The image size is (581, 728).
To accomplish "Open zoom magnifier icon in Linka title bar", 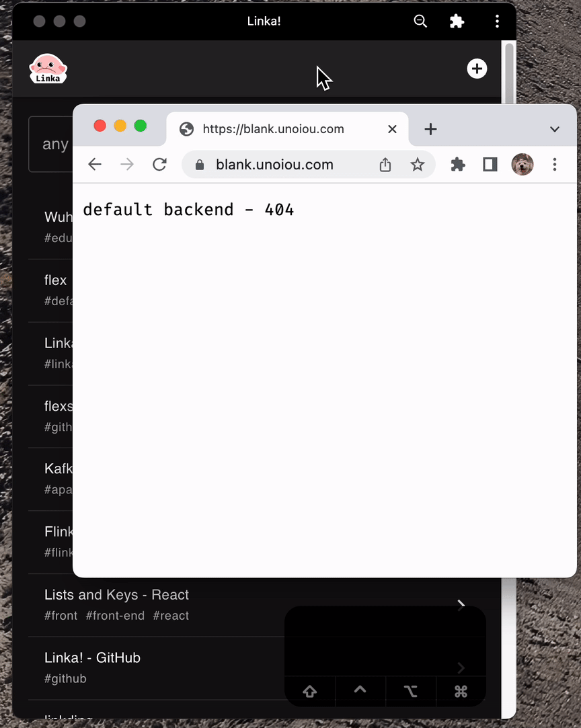I will 420,21.
